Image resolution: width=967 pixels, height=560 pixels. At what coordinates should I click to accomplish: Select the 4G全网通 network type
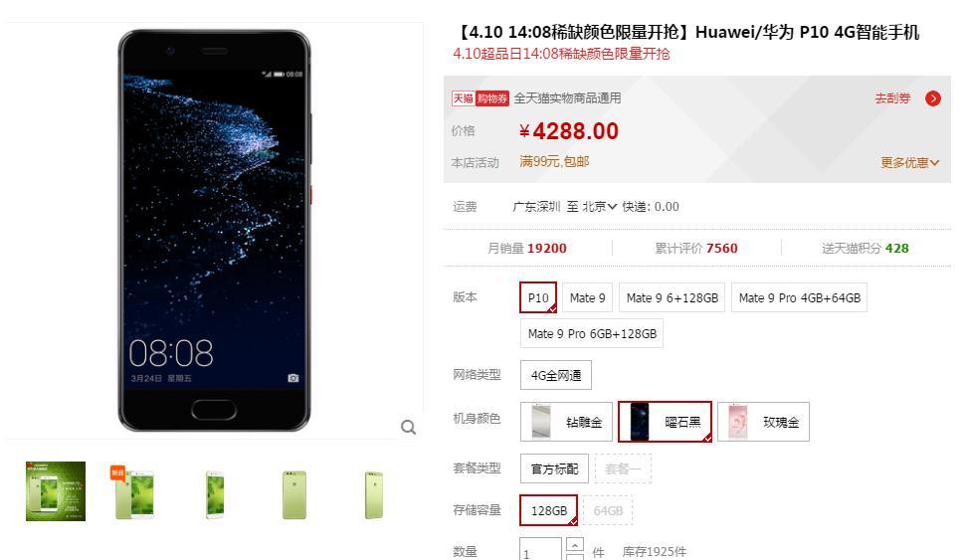(x=556, y=375)
